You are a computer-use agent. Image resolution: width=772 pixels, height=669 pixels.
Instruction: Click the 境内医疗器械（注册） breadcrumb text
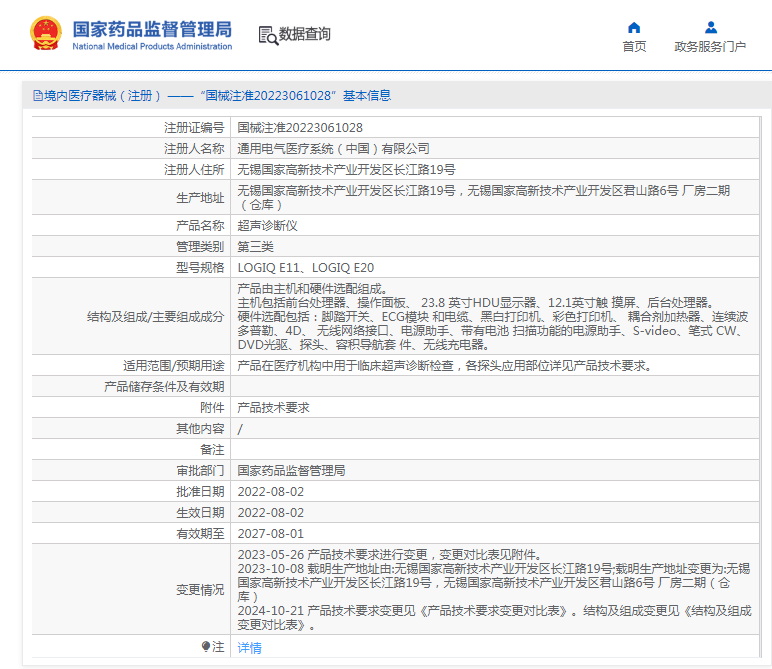point(103,96)
